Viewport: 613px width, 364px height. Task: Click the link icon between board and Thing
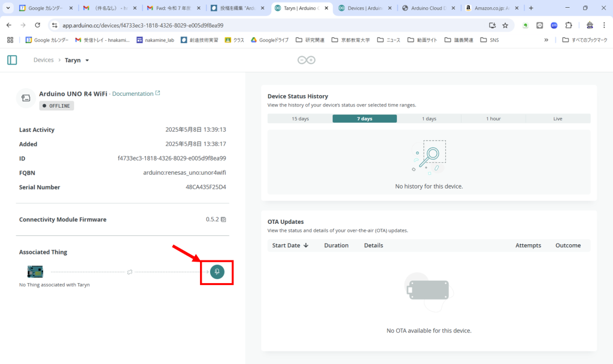point(129,272)
